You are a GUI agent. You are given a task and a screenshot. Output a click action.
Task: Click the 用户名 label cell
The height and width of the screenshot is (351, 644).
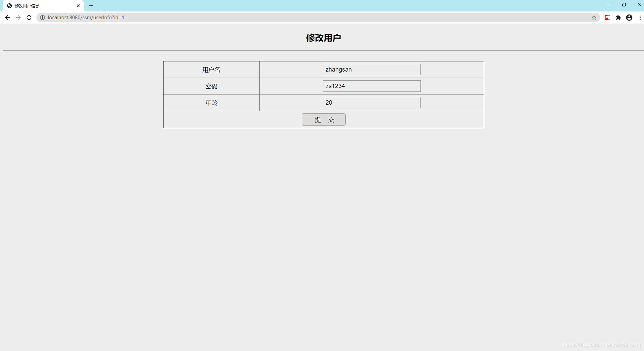point(211,70)
